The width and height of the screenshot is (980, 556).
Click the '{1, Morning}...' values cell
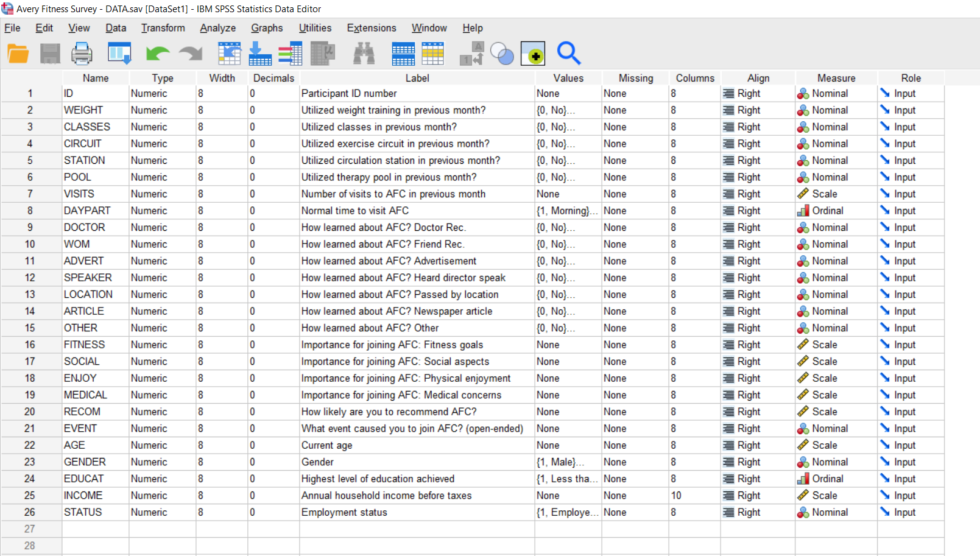pos(568,211)
